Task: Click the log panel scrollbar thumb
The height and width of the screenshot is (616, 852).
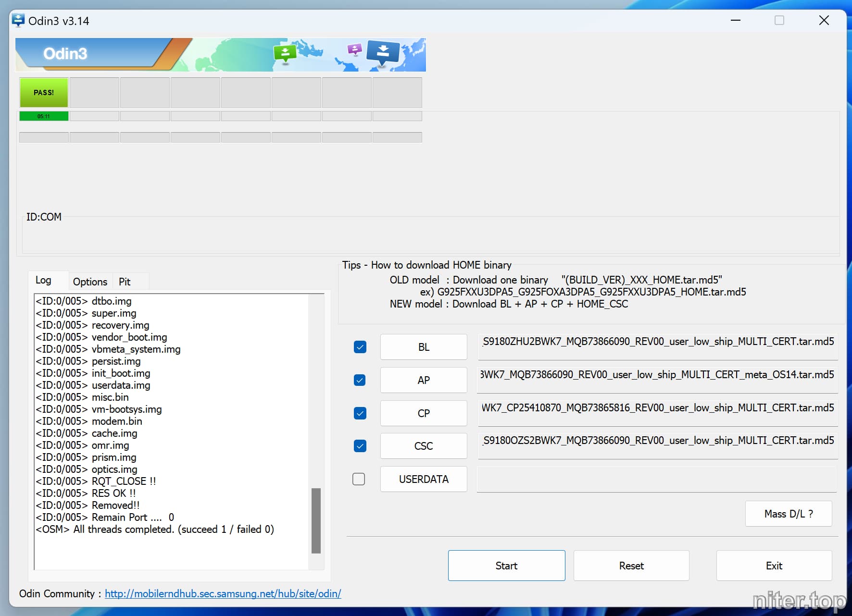Action: click(x=316, y=520)
